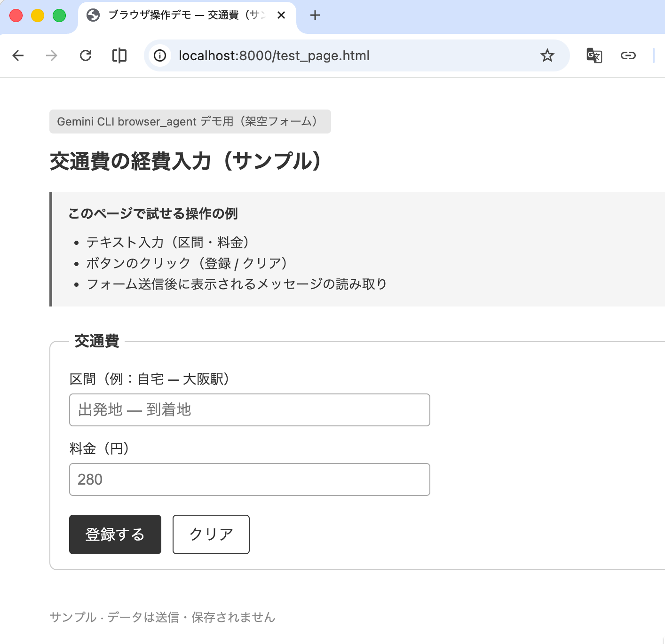
Task: Click the forward navigation arrow
Action: (x=52, y=55)
